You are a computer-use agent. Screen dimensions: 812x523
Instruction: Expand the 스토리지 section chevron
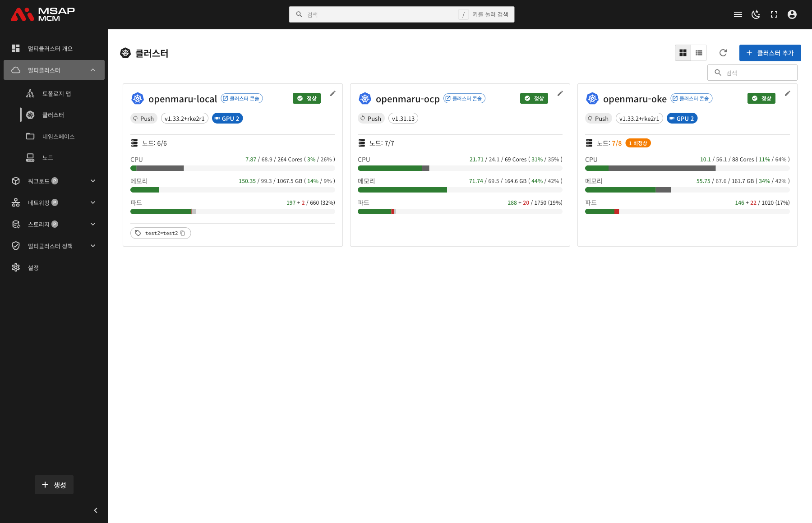click(x=93, y=224)
